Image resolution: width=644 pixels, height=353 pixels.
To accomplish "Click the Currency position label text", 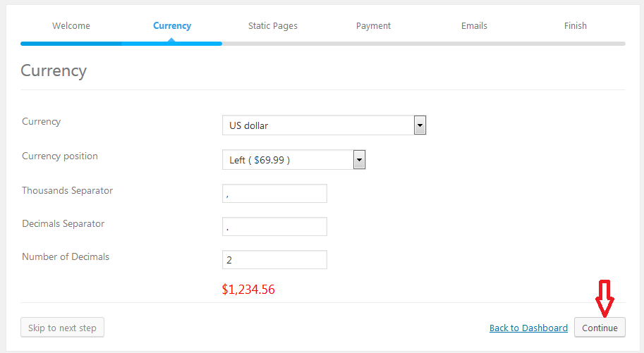I will click(x=60, y=156).
